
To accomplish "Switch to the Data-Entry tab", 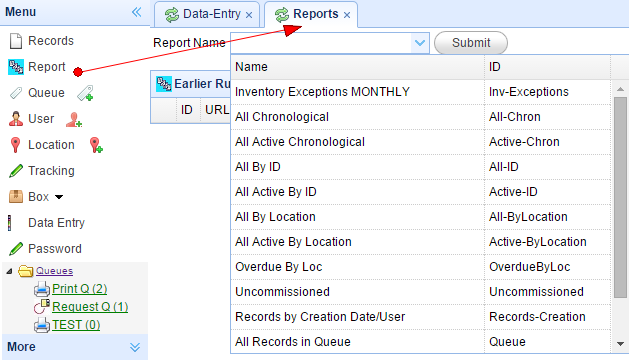I will [207, 14].
